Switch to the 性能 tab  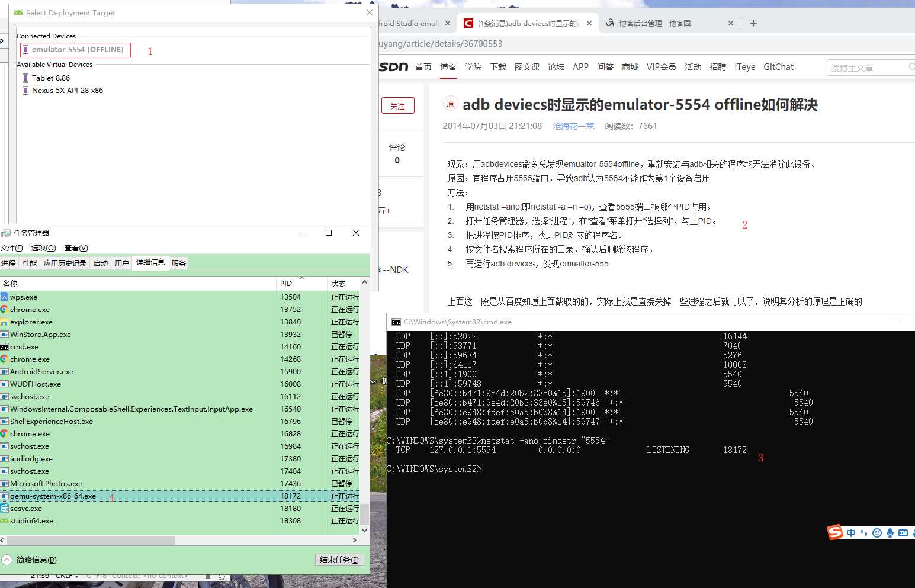coord(30,263)
